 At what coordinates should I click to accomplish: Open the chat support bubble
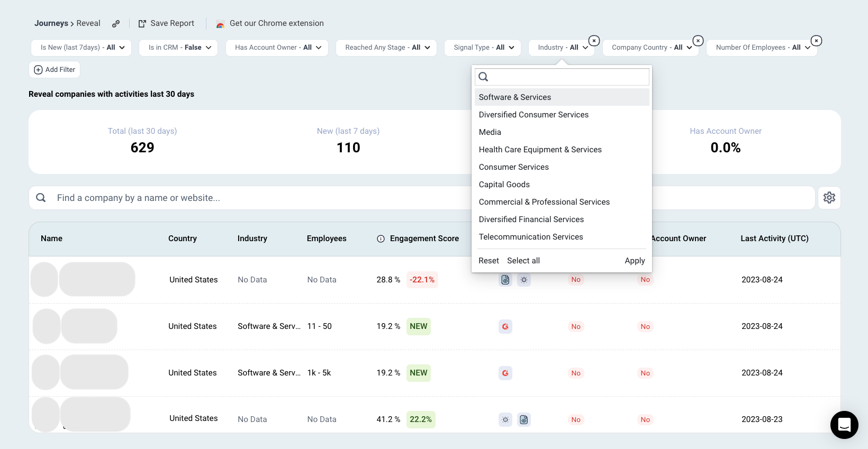844,425
